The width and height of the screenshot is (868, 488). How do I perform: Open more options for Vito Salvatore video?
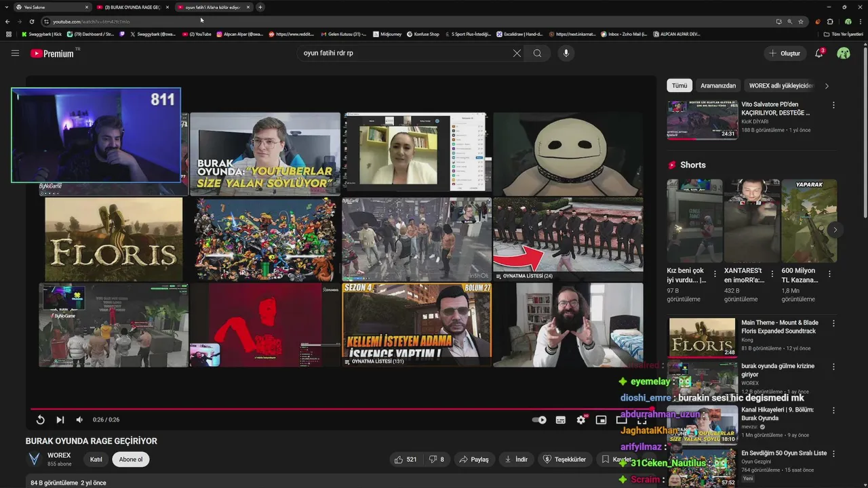(x=833, y=105)
